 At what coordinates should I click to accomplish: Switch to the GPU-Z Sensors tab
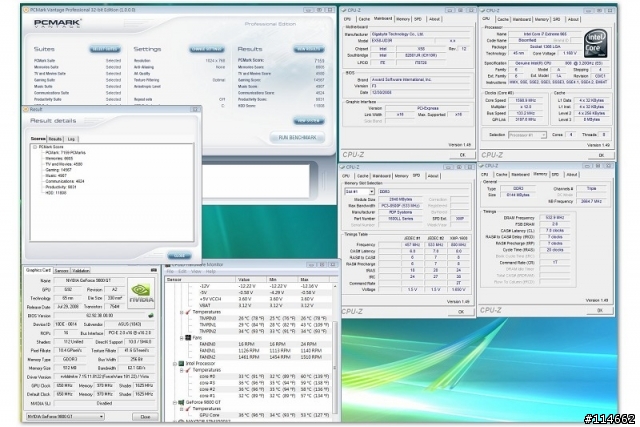(62, 271)
